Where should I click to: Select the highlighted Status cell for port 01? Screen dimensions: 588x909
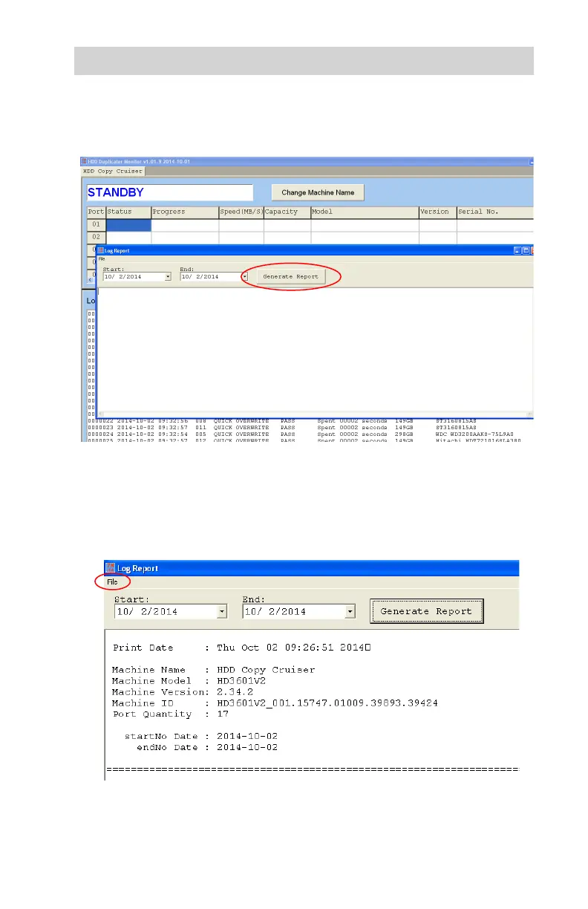click(x=128, y=225)
